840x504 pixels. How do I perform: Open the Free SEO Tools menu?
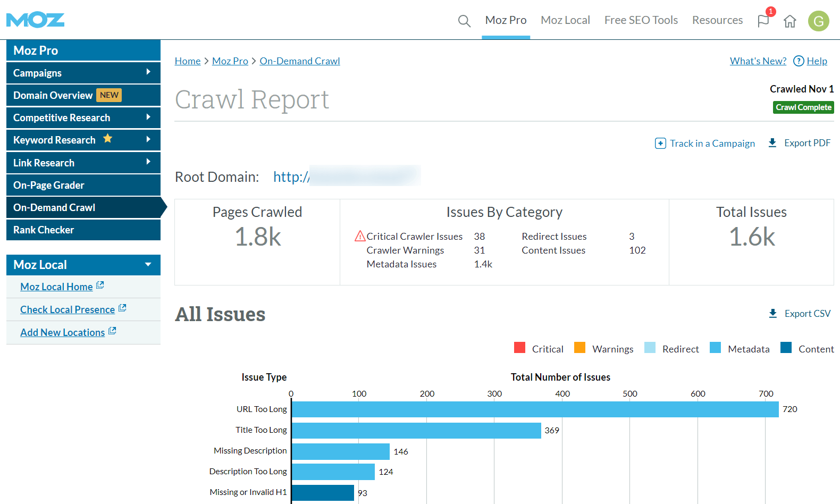click(641, 20)
